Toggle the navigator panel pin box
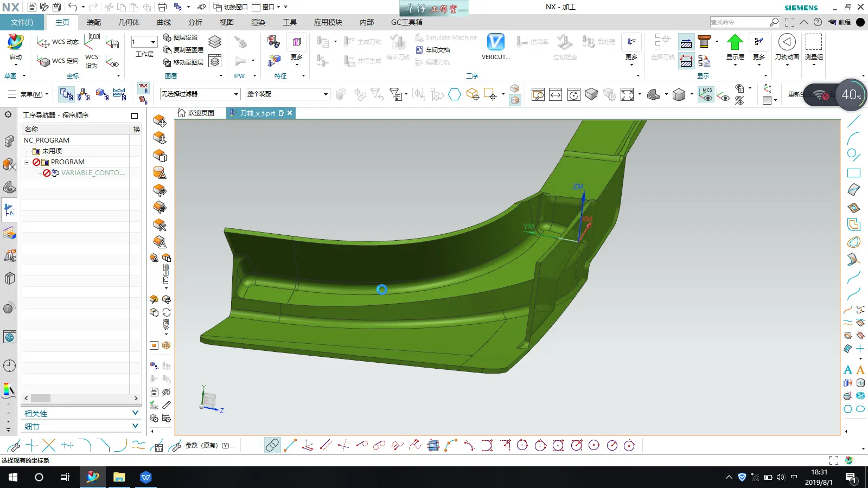 tap(135, 115)
